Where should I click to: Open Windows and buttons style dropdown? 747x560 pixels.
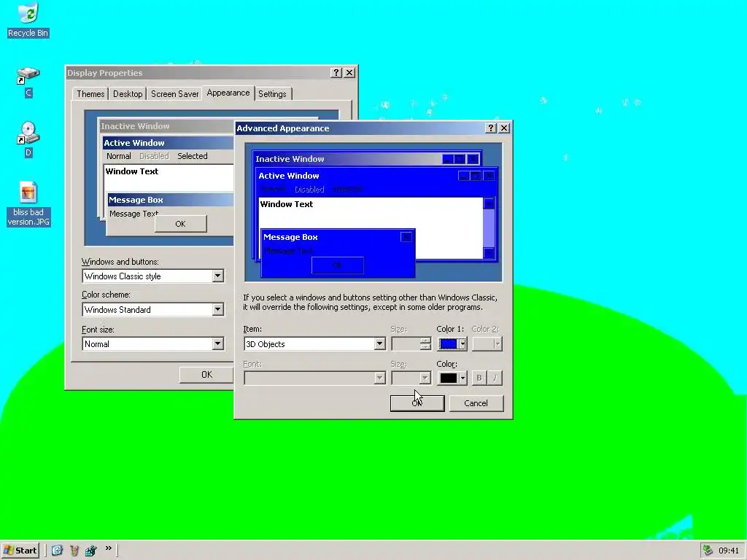(217, 276)
